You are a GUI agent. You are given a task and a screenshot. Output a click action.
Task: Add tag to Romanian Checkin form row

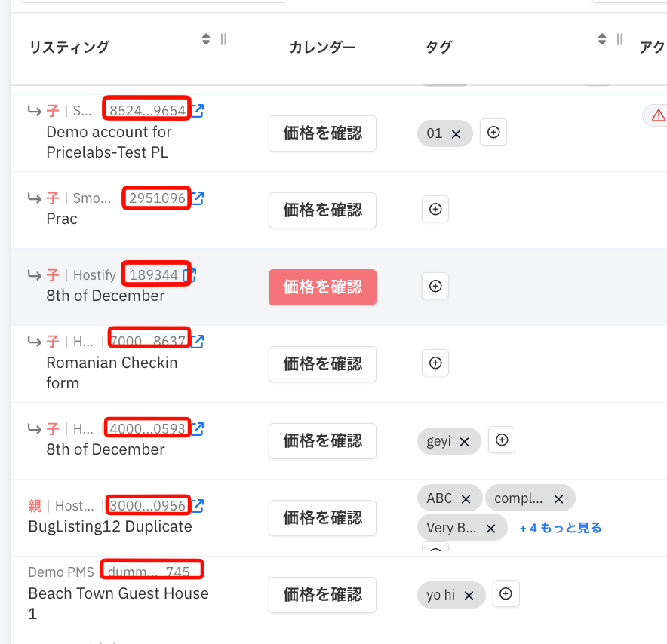pyautogui.click(x=435, y=363)
